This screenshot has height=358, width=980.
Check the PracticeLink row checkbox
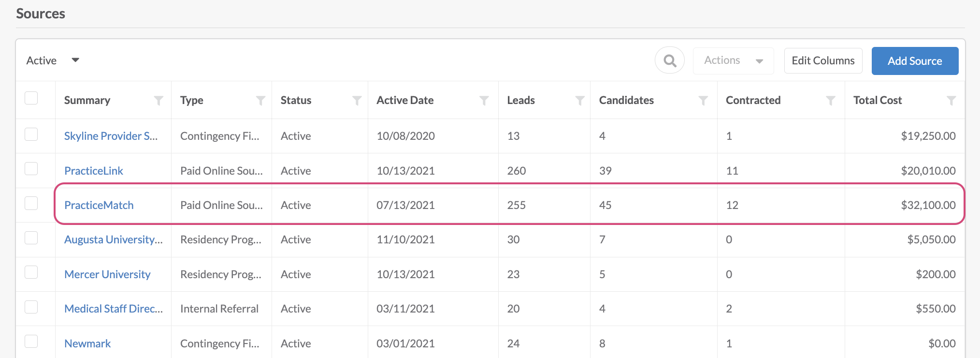pos(31,168)
